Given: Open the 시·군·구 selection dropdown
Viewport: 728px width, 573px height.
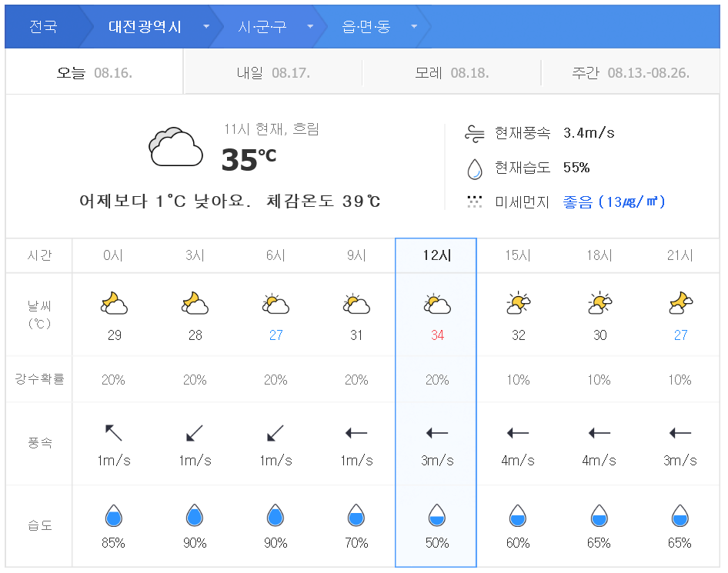Looking at the screenshot, I should pos(309,25).
